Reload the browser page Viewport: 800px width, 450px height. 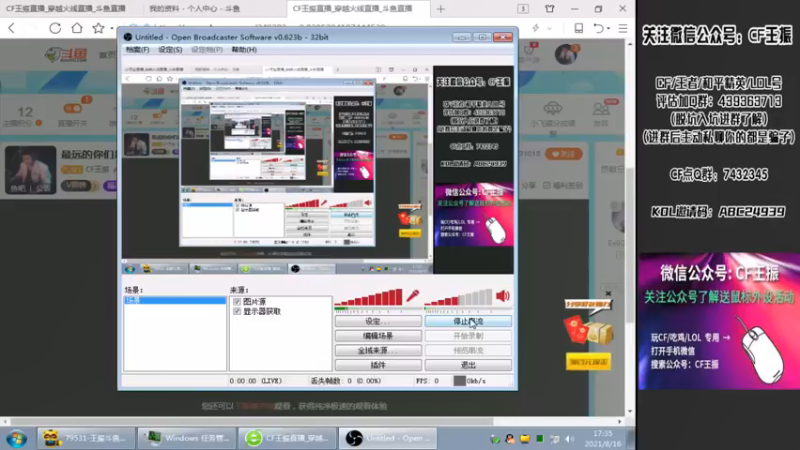55,28
